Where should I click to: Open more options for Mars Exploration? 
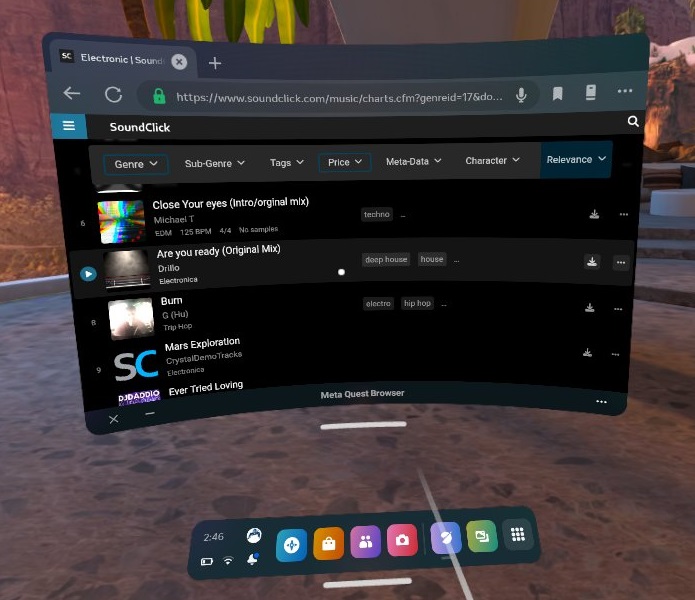tap(615, 354)
